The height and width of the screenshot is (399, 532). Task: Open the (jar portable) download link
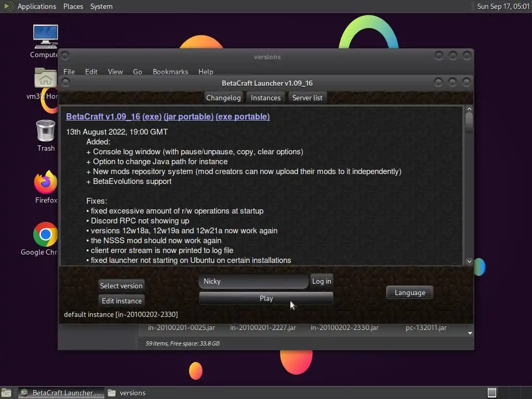click(189, 116)
